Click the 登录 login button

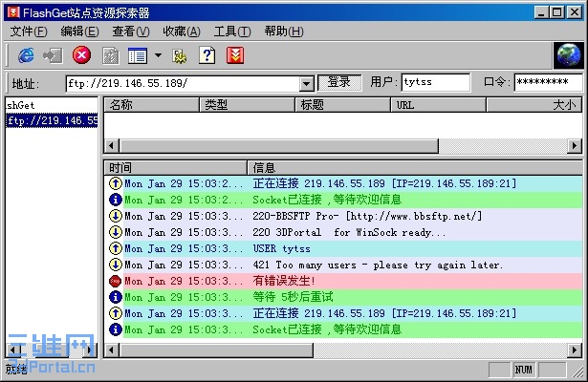[339, 82]
